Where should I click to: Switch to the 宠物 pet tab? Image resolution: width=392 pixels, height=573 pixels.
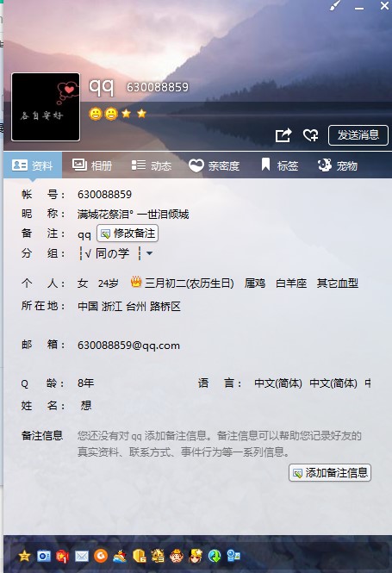[337, 165]
